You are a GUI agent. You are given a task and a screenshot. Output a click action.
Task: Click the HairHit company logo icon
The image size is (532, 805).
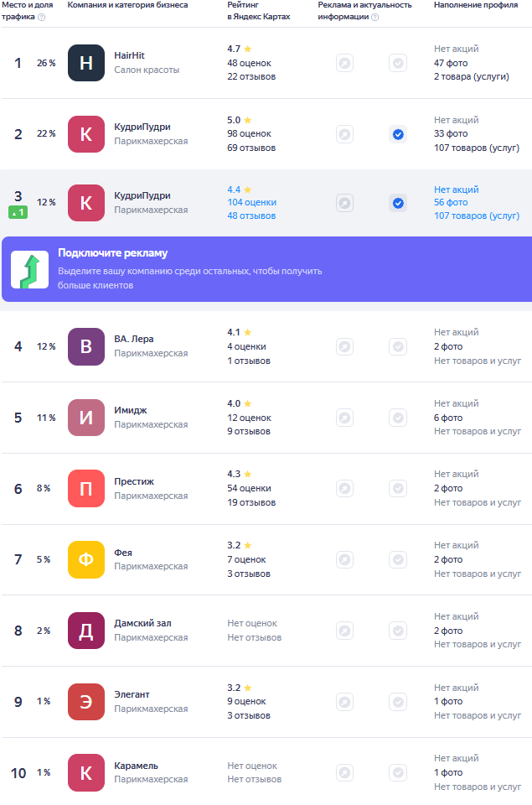(x=86, y=63)
